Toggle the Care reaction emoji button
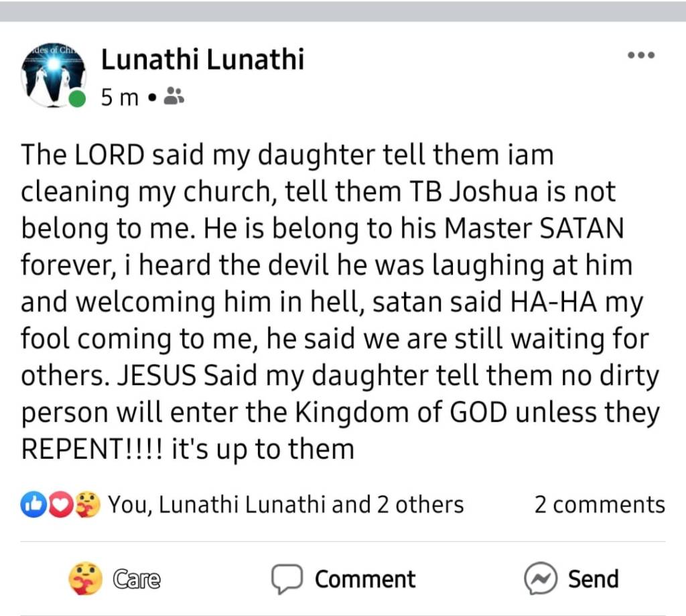This screenshot has height=616, width=686. click(86, 579)
